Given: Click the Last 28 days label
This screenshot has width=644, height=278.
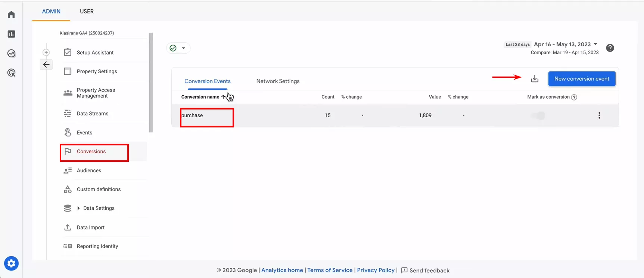Looking at the screenshot, I should pyautogui.click(x=517, y=44).
